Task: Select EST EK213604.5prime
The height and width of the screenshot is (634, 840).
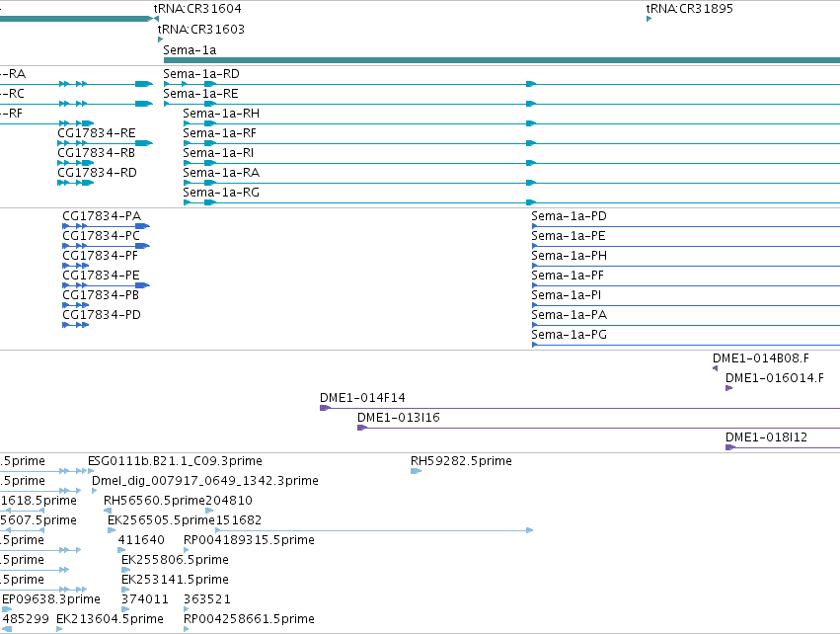Action: (x=110, y=620)
